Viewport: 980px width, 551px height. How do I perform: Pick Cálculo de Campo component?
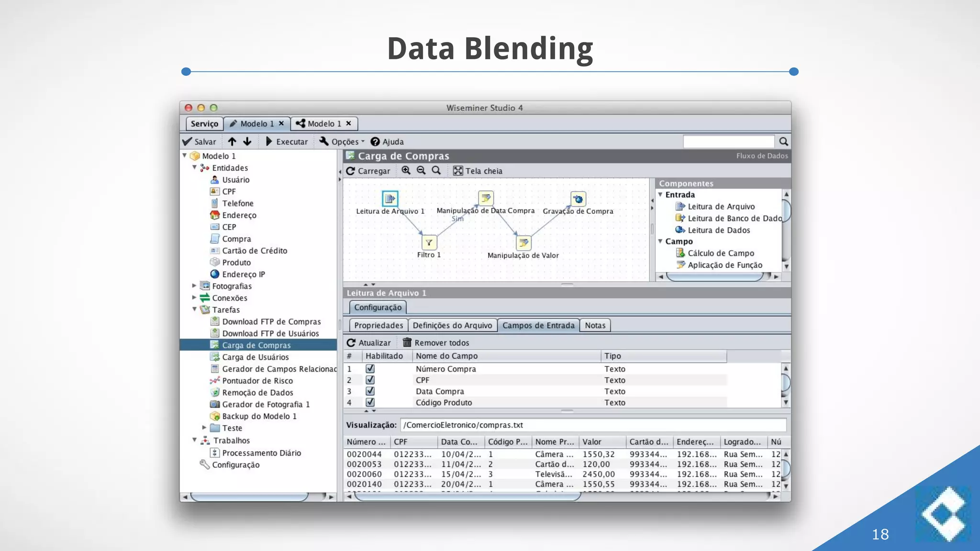click(714, 253)
